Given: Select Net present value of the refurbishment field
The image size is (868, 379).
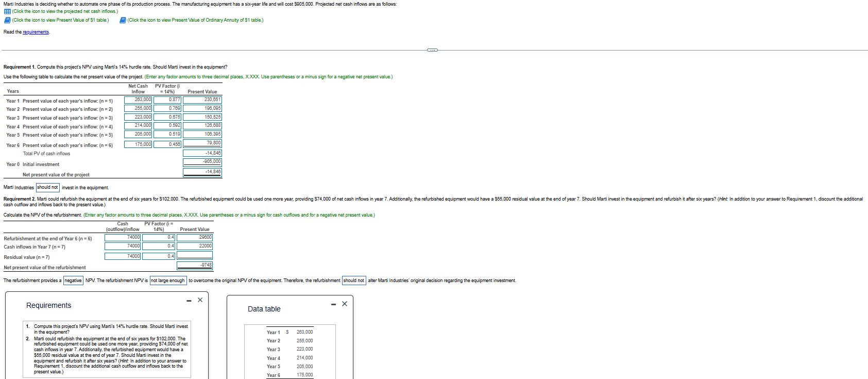Looking at the screenshot, I should (x=195, y=265).
